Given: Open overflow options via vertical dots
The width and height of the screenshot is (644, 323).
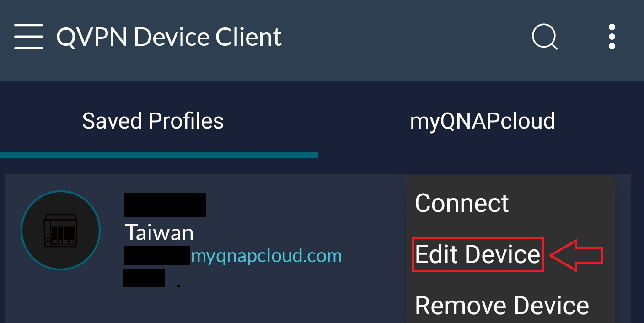Looking at the screenshot, I should coord(612,37).
